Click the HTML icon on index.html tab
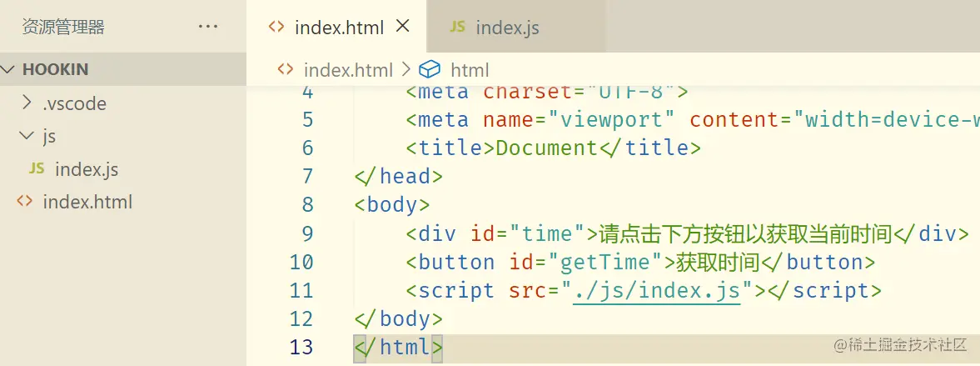 click(x=277, y=27)
